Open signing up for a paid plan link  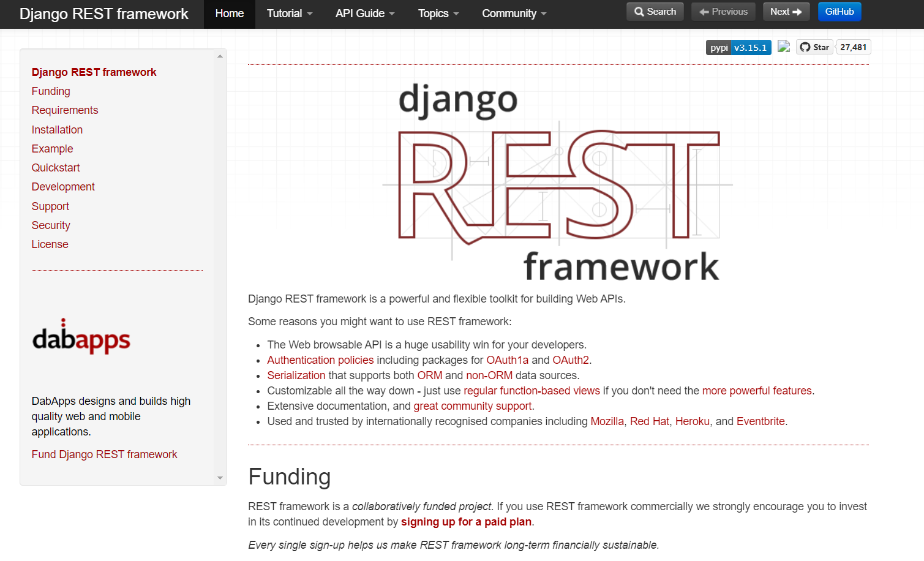[466, 522]
